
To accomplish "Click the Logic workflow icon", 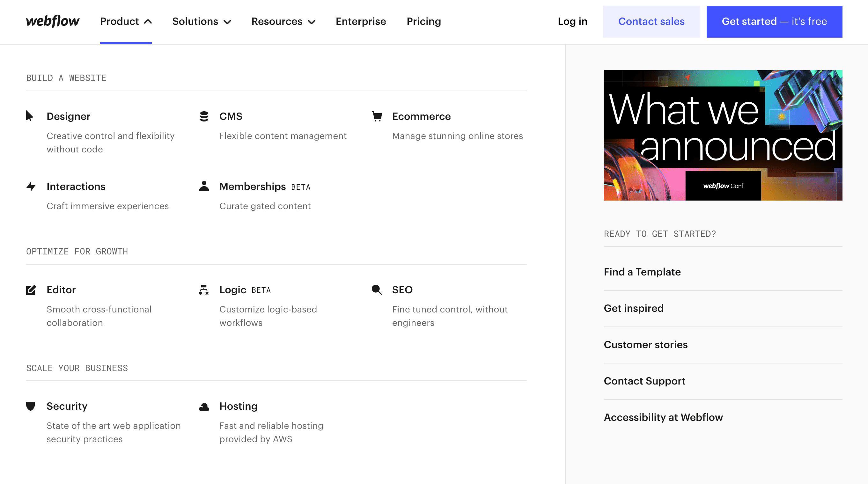I will (204, 290).
